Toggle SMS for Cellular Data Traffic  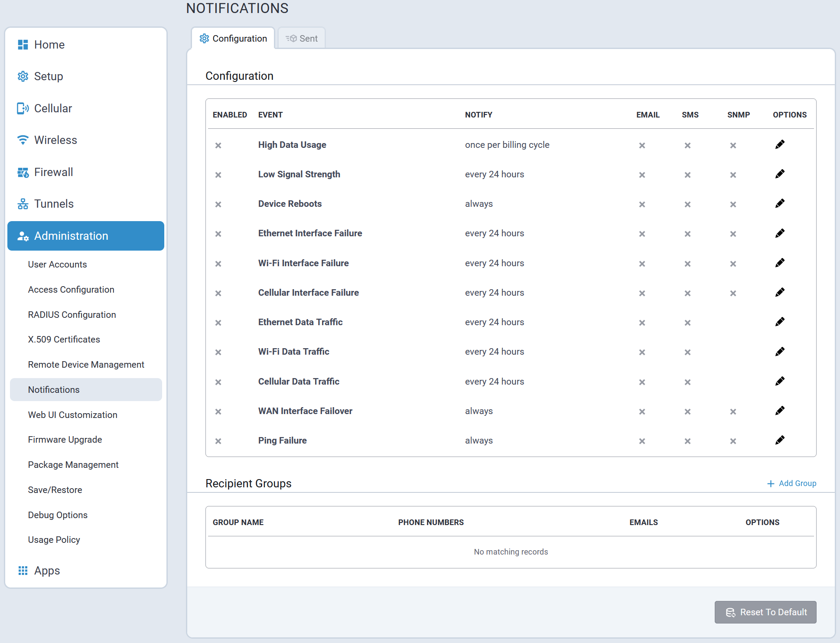point(687,382)
